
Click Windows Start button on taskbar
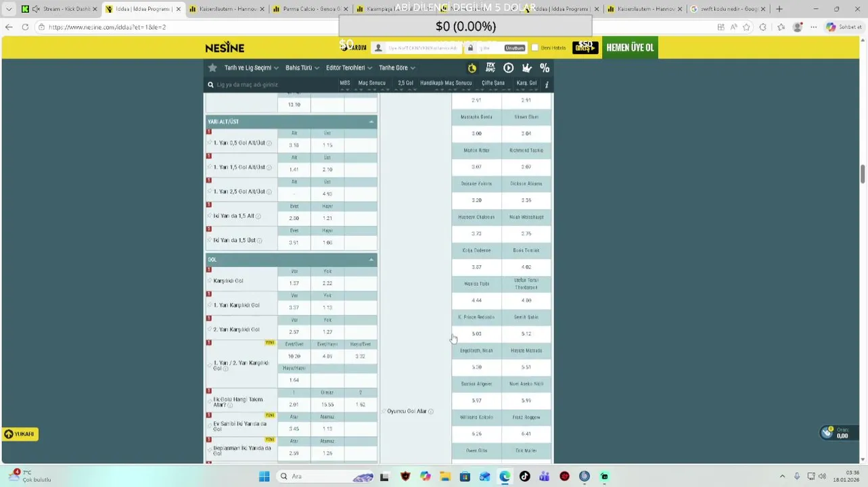(x=264, y=476)
